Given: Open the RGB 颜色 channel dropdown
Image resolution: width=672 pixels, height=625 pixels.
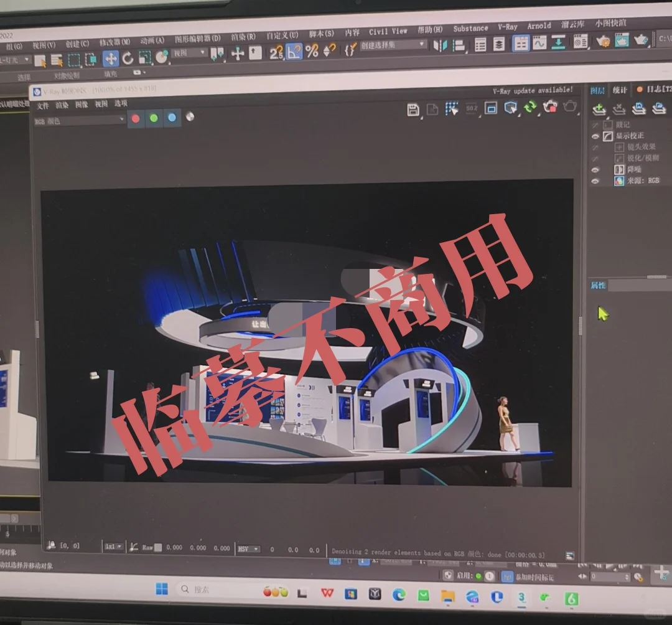Looking at the screenshot, I should [80, 121].
